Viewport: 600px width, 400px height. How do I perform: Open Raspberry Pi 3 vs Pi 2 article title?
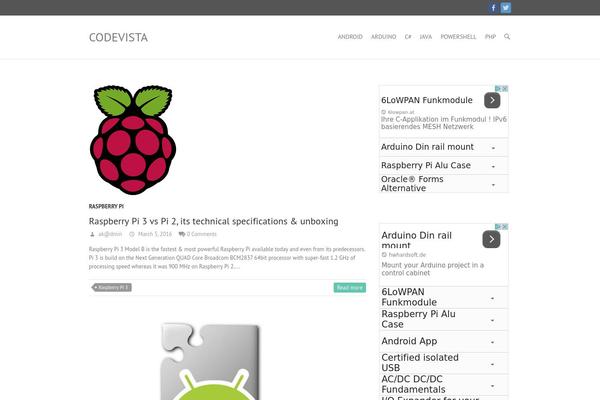(x=214, y=221)
